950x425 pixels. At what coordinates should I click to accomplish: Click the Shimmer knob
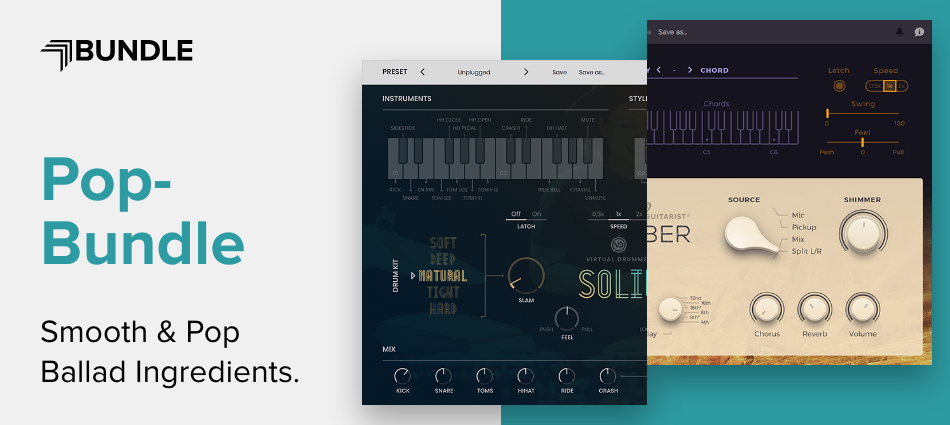tap(863, 233)
